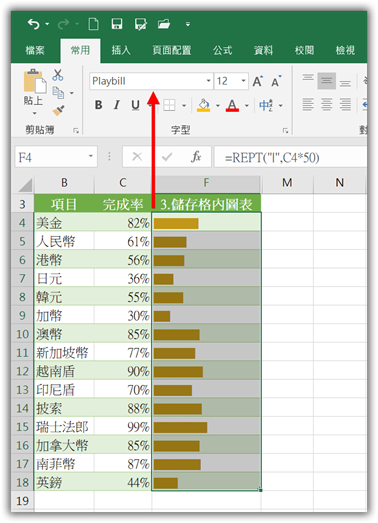The height and width of the screenshot is (523, 378).
Task: Click the Open folder icon
Action: (164, 24)
